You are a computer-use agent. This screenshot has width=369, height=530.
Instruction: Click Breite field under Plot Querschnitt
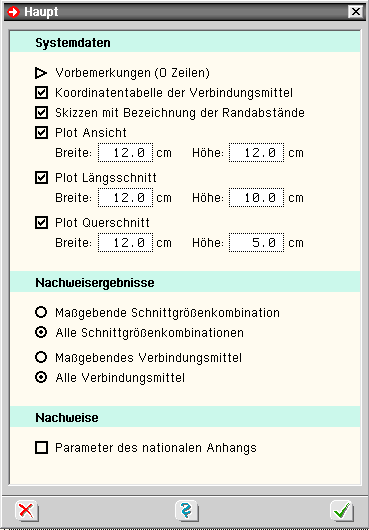pyautogui.click(x=125, y=243)
